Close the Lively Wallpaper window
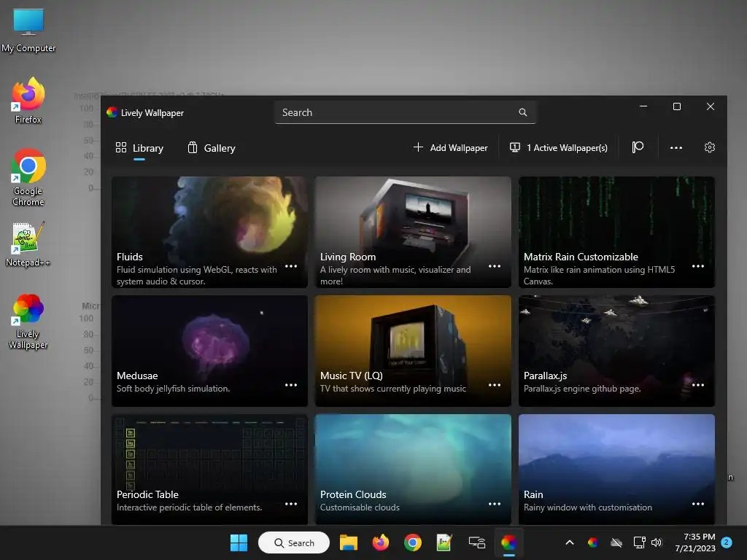Viewport: 747px width, 560px height. 711,106
